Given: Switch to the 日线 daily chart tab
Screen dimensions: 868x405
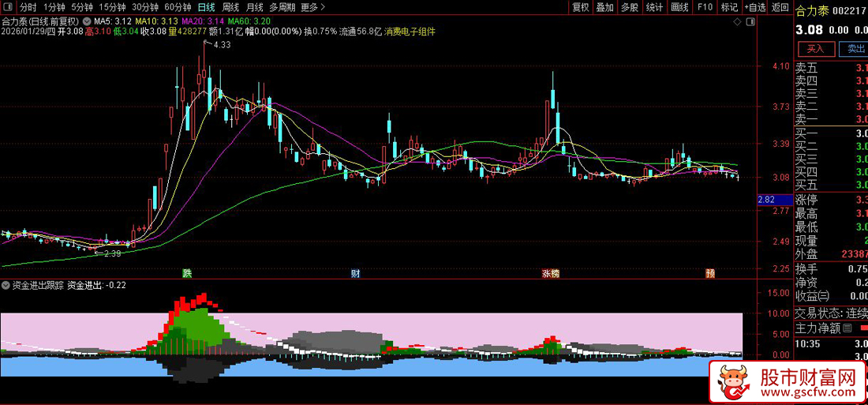Looking at the screenshot, I should click(x=206, y=7).
